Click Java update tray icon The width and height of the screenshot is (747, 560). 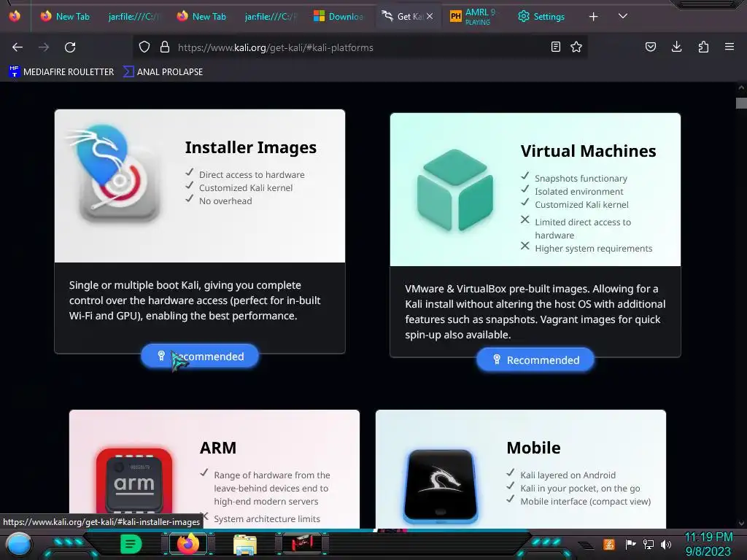[608, 544]
